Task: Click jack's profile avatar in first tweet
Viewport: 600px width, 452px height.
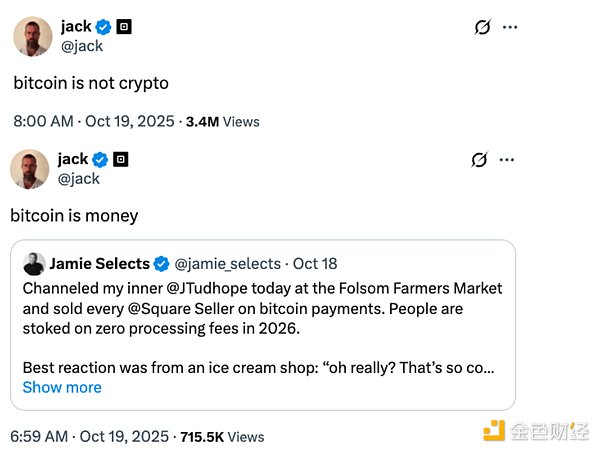Action: pos(32,36)
